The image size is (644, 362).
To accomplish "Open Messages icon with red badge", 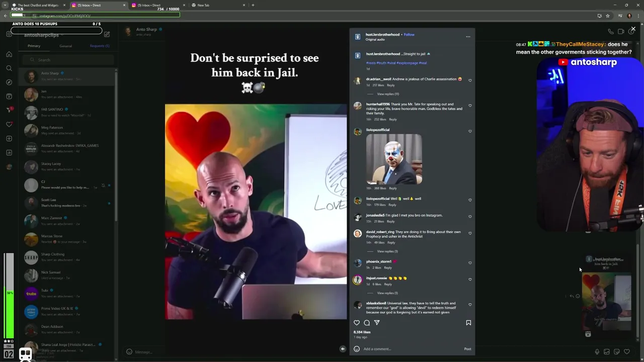I will click(9, 110).
